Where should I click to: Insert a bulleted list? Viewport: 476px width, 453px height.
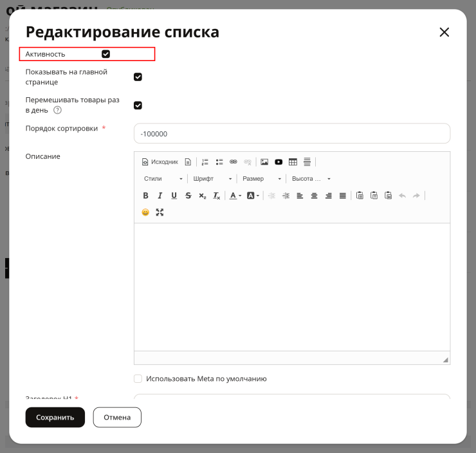[219, 162]
